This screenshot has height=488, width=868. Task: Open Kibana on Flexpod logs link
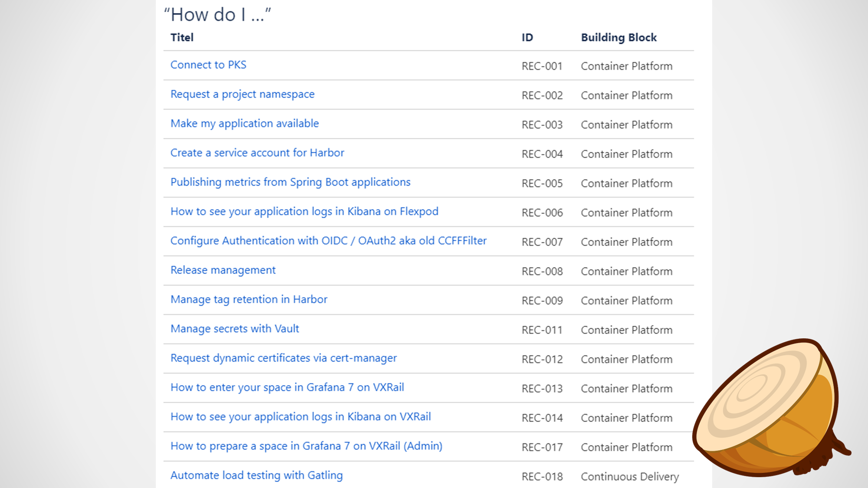point(304,211)
